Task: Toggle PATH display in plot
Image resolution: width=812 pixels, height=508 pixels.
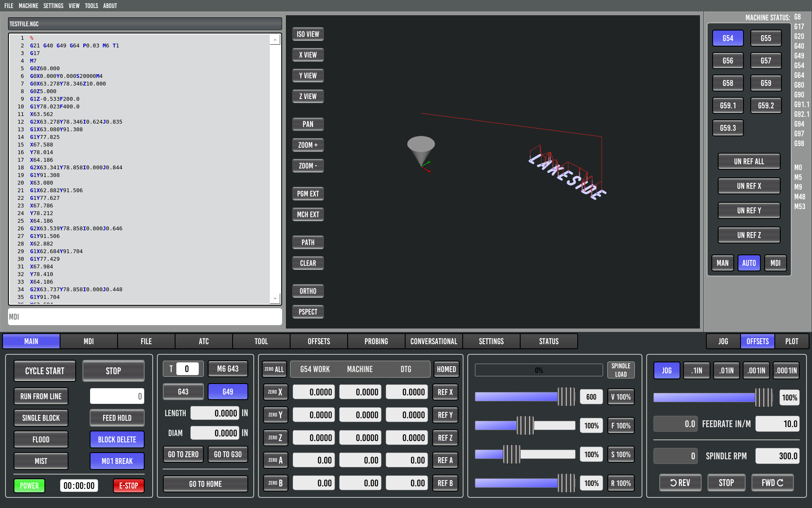Action: [308, 243]
